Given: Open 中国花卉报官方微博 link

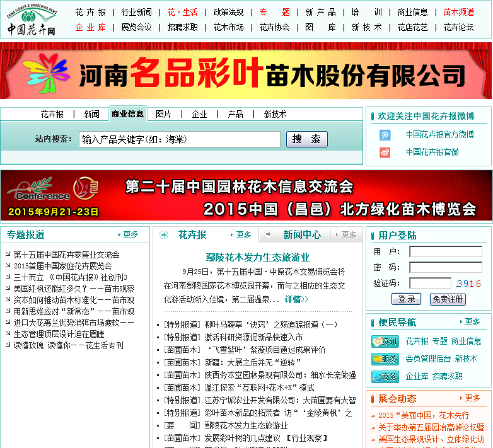Looking at the screenshot, I should coord(440,135).
